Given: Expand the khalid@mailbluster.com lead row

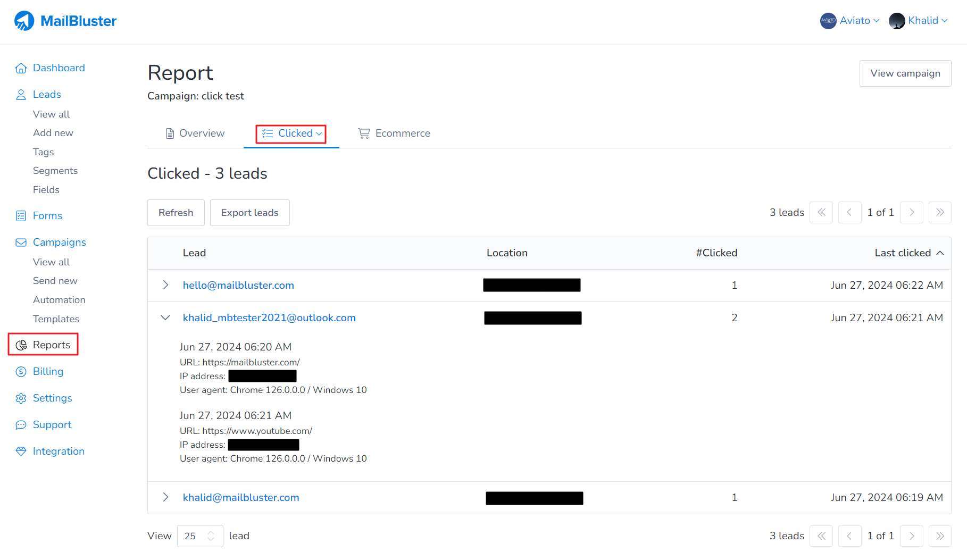Looking at the screenshot, I should point(165,497).
